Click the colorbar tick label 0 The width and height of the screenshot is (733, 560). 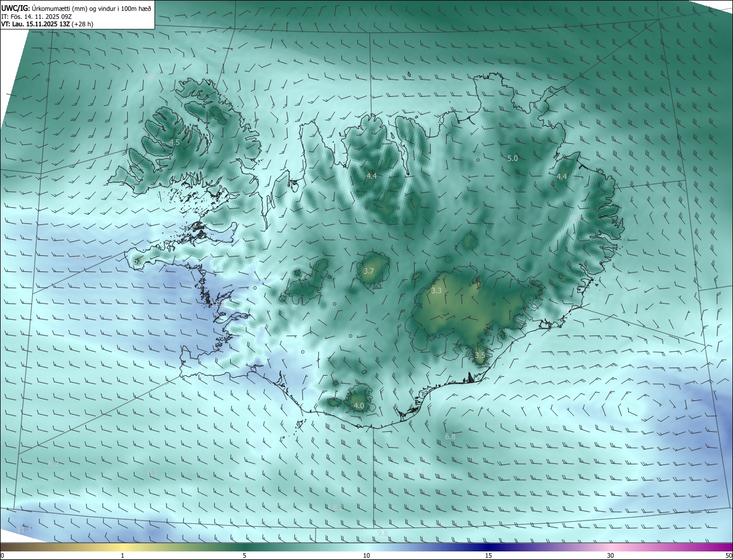coord(2,555)
